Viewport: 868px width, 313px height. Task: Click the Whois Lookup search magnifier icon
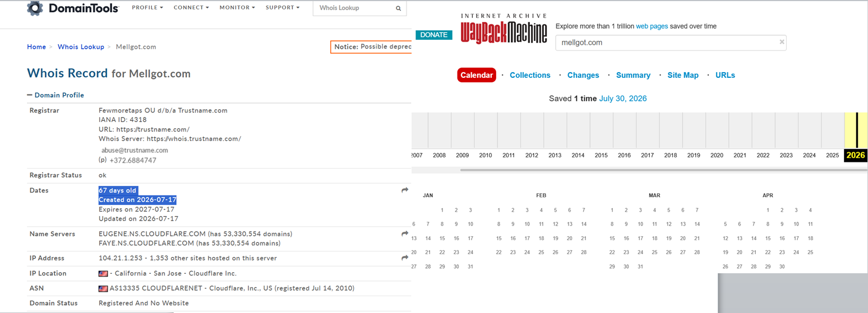pos(398,8)
